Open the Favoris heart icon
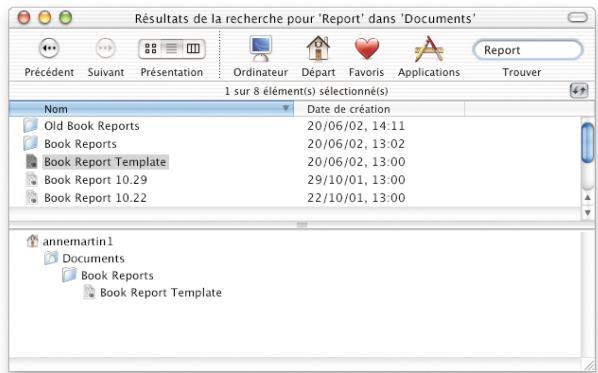The image size is (598, 373). click(367, 48)
